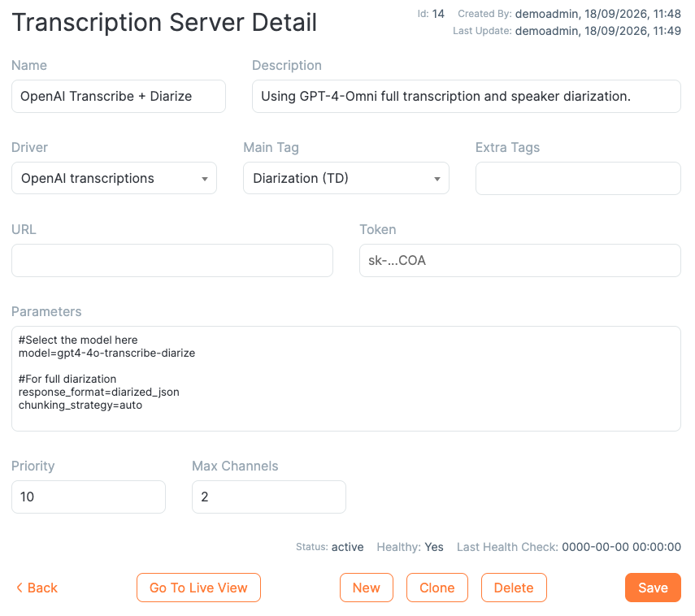Click the Max Channels field
Image resolution: width=695 pixels, height=616 pixels.
[269, 497]
